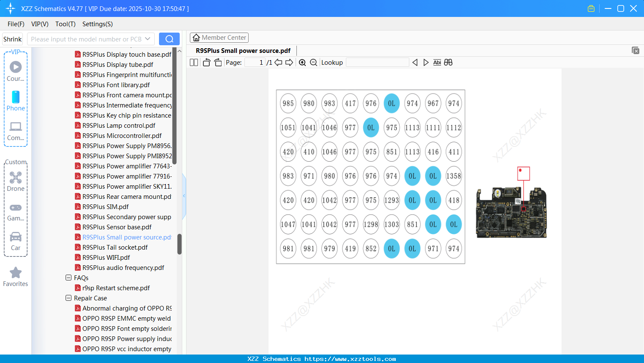
Task: Rotate the page counterclockwise
Action: 206,63
